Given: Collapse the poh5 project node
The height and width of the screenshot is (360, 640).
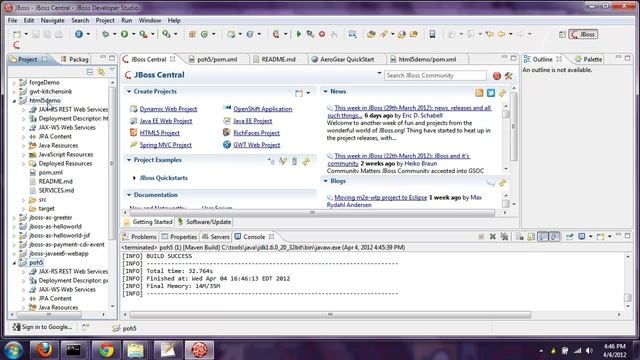Looking at the screenshot, I should tap(14, 263).
